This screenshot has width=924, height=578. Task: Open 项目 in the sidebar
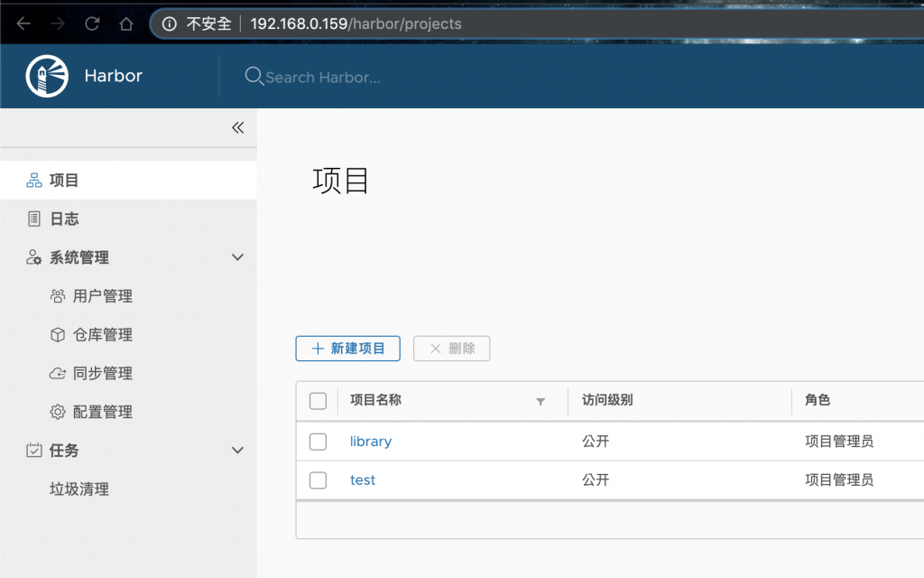click(128, 181)
